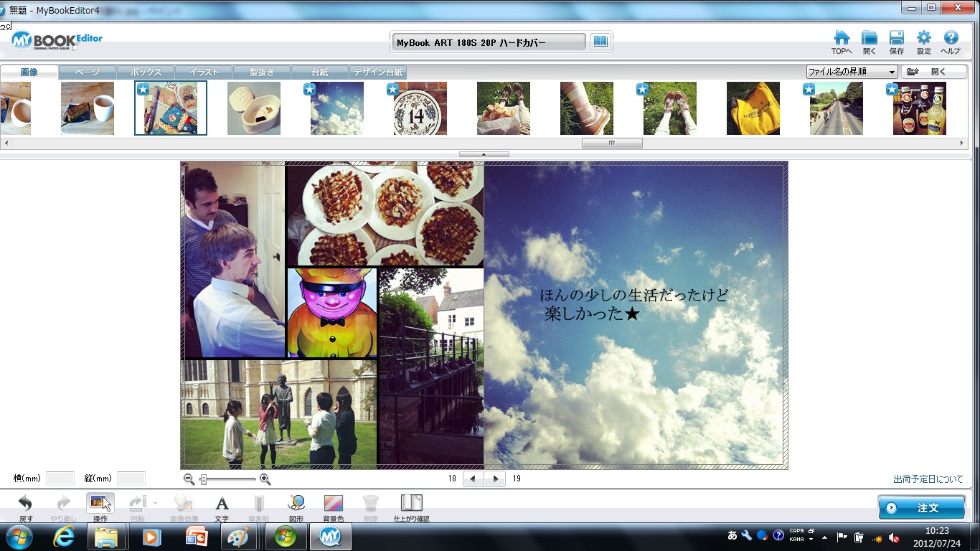The image size is (980, 551).
Task: Open ヘルプ help icon
Action: [x=951, y=40]
